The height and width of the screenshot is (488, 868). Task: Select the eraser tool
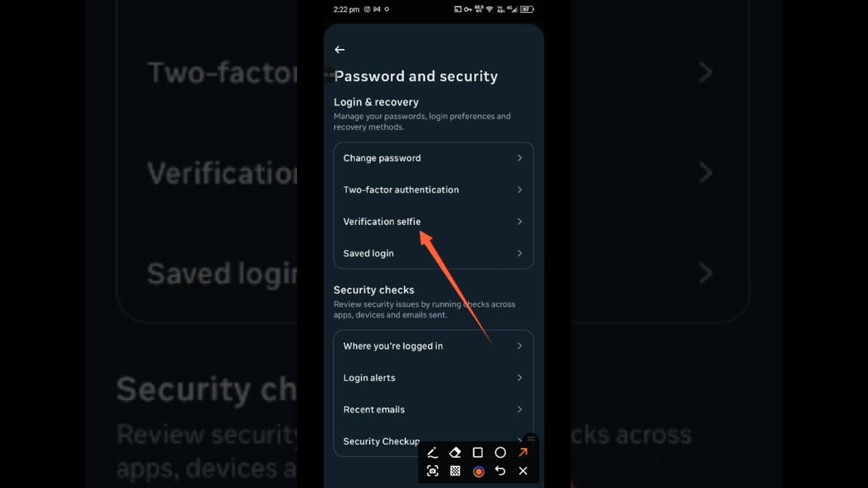point(455,453)
